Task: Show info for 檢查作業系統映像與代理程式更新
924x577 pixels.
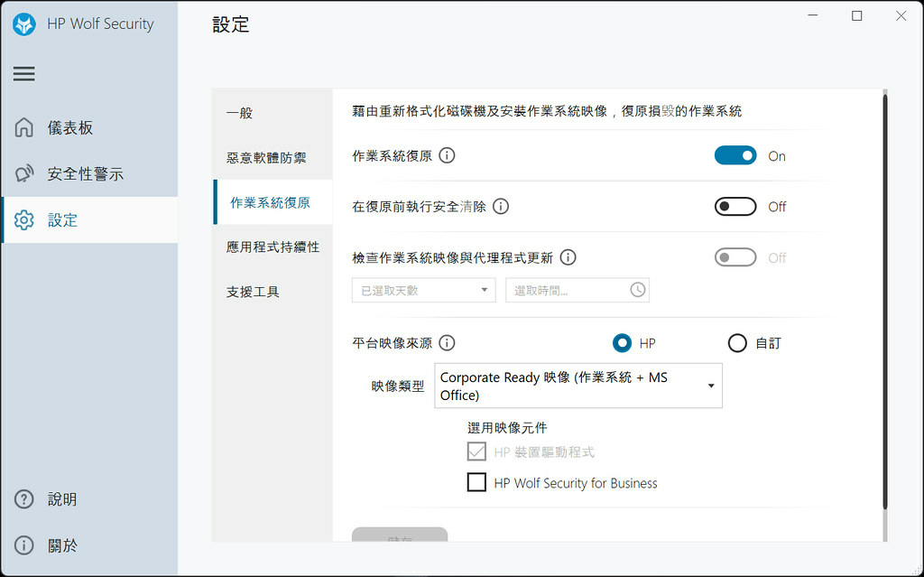Action: tap(568, 257)
